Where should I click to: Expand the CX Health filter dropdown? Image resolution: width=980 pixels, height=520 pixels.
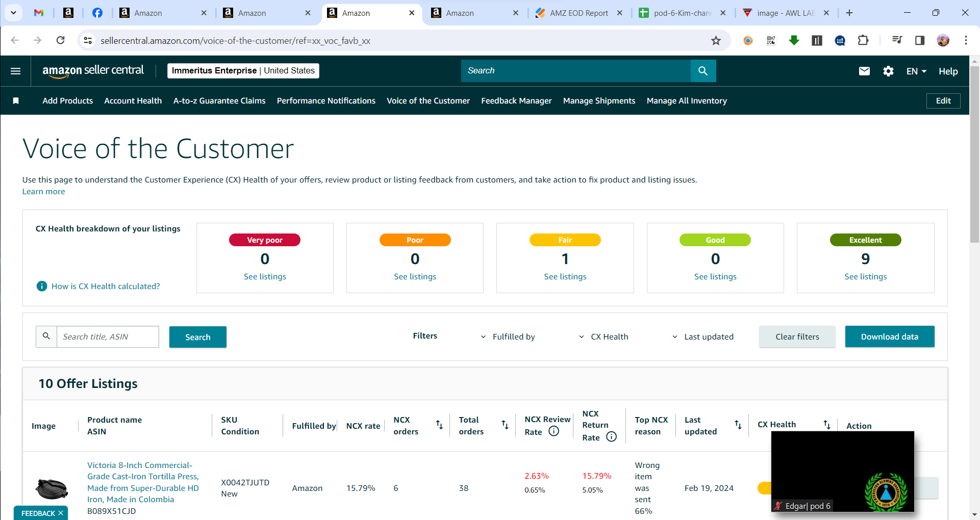tap(604, 336)
